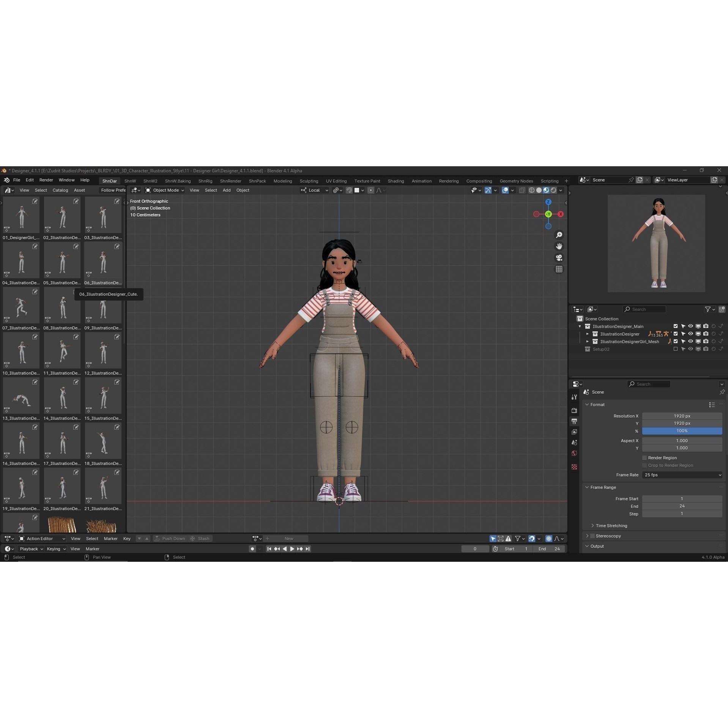
Task: Select wireframe viewport shading
Action: (x=532, y=190)
